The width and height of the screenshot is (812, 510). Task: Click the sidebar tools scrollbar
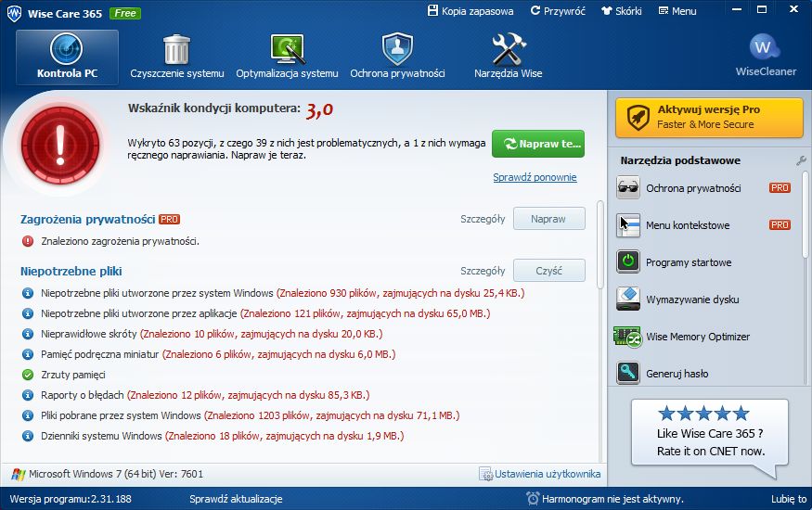806,214
